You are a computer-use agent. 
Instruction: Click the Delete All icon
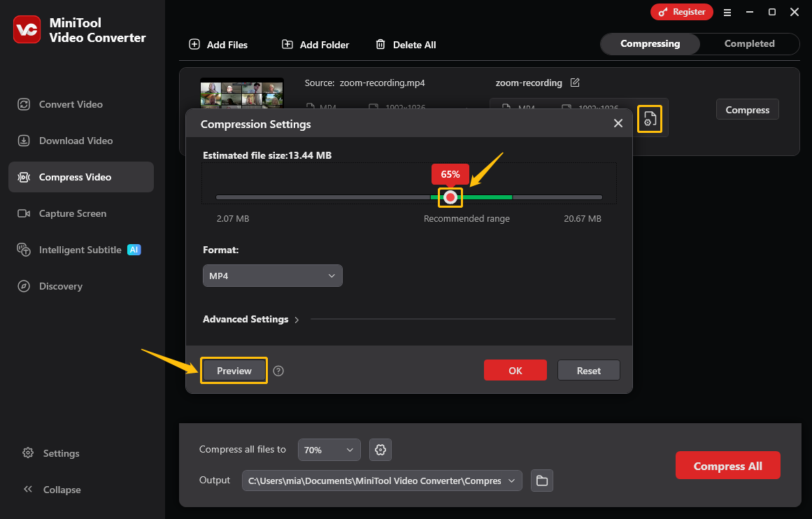pyautogui.click(x=381, y=44)
